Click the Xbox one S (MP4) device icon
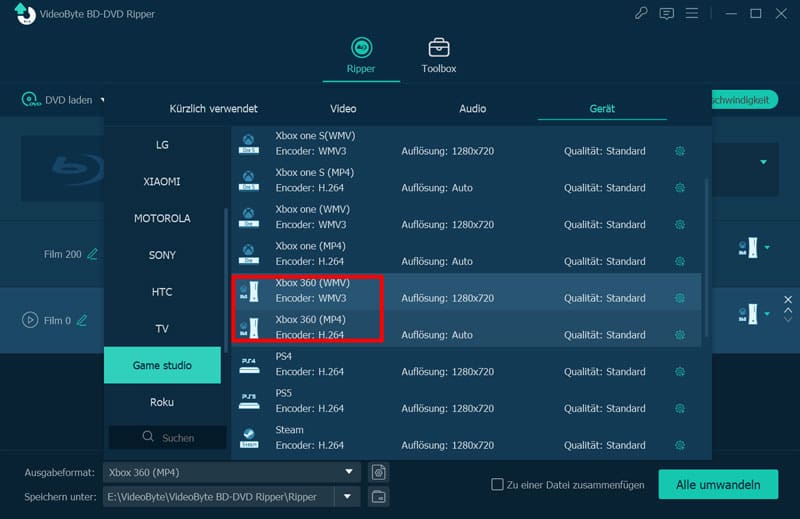The image size is (800, 519). [x=248, y=181]
